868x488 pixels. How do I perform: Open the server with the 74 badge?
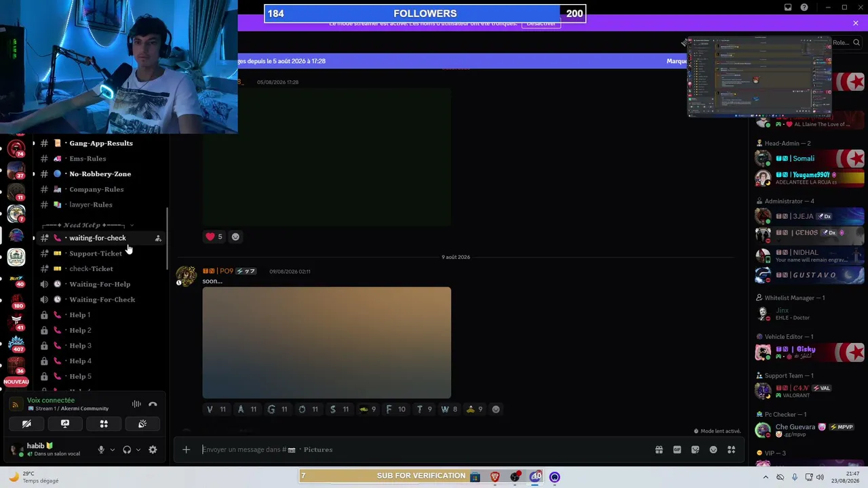point(16,148)
